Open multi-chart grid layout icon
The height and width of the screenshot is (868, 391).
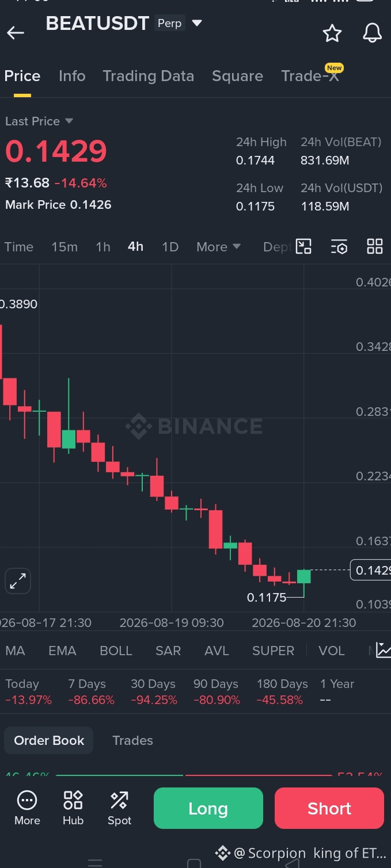tap(375, 246)
